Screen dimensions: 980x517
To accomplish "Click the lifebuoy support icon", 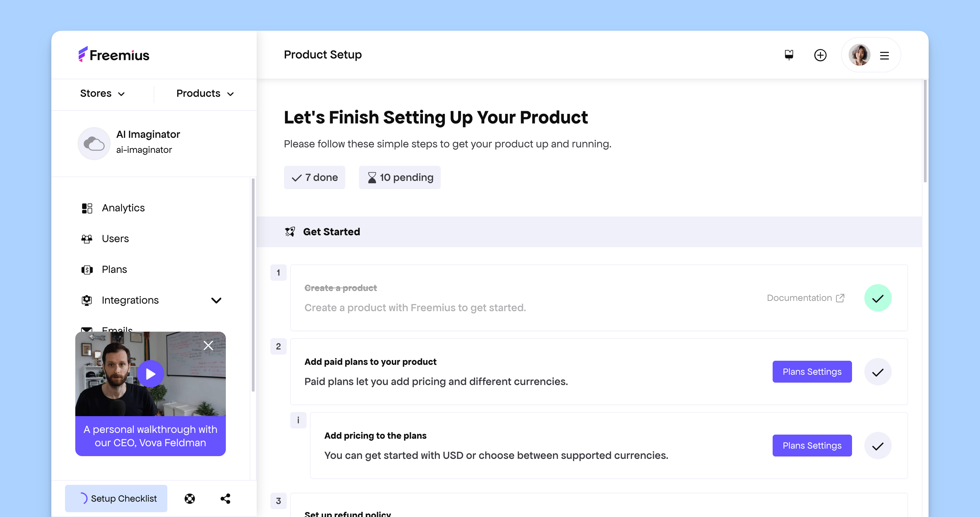I will point(190,499).
